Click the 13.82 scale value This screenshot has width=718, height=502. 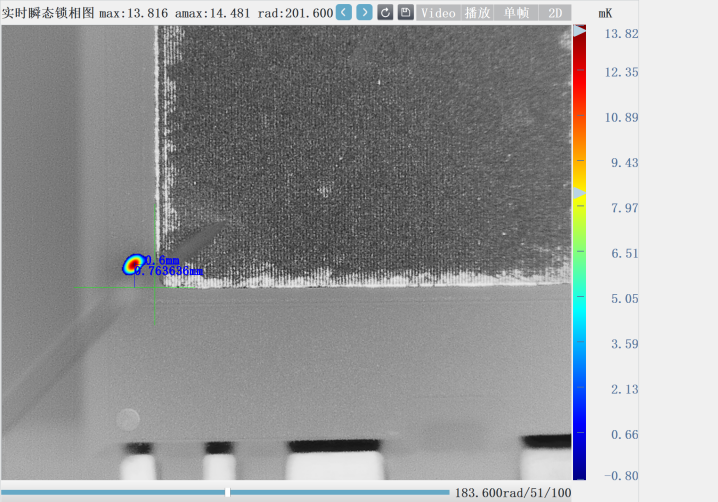click(x=621, y=33)
